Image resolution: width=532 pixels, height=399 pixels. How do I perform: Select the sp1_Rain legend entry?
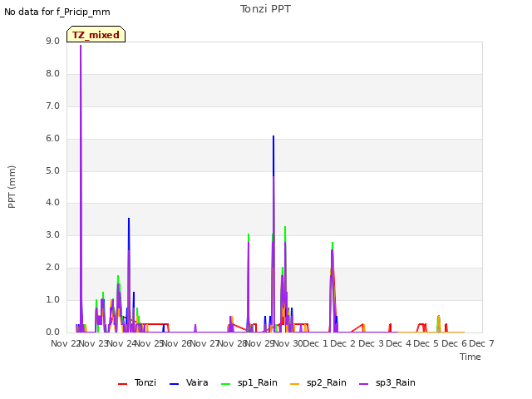(x=249, y=383)
